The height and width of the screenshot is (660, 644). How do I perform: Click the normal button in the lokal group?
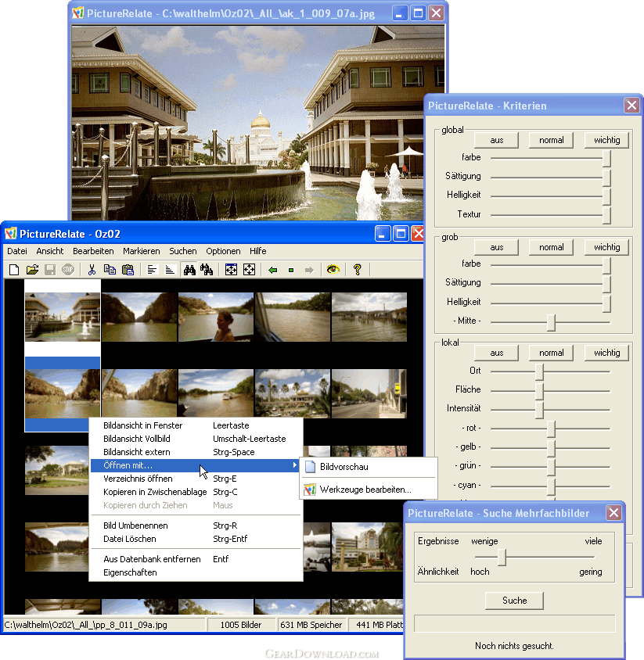point(552,353)
